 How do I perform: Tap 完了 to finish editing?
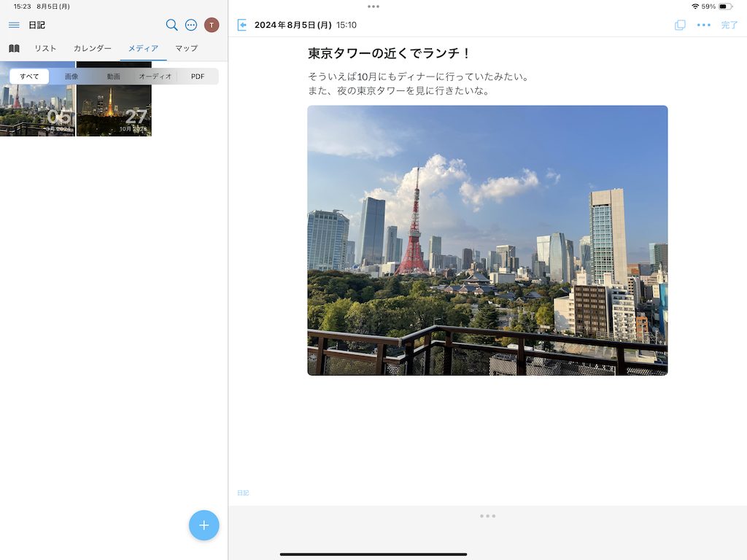[x=729, y=25]
